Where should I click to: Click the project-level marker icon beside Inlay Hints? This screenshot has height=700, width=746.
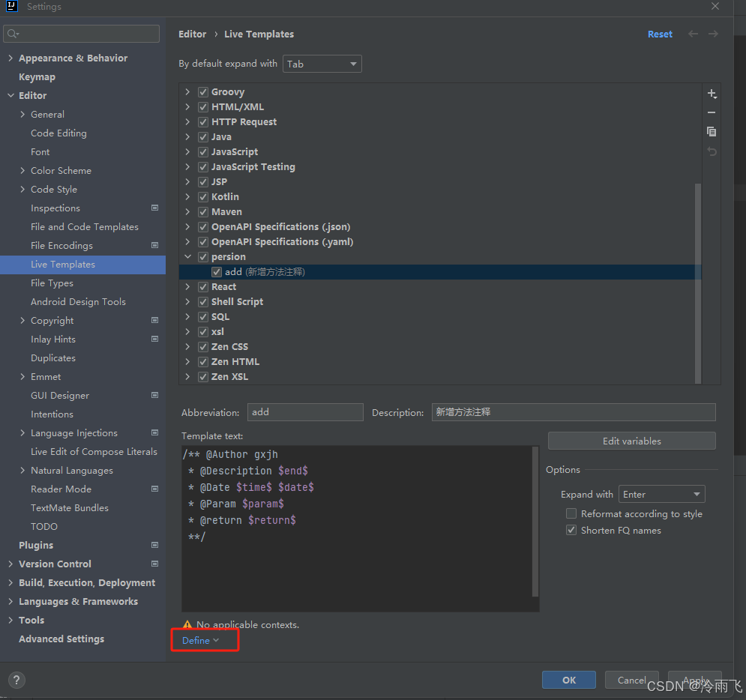tap(154, 339)
